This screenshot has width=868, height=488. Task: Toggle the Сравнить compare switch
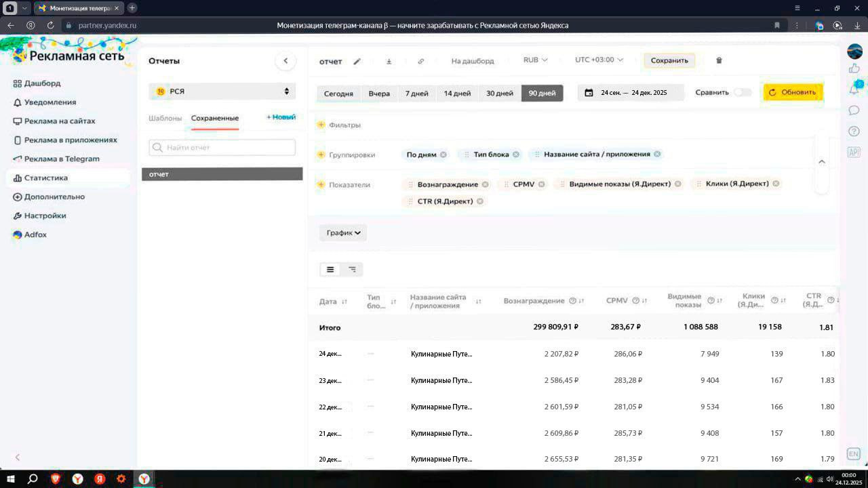tap(743, 93)
